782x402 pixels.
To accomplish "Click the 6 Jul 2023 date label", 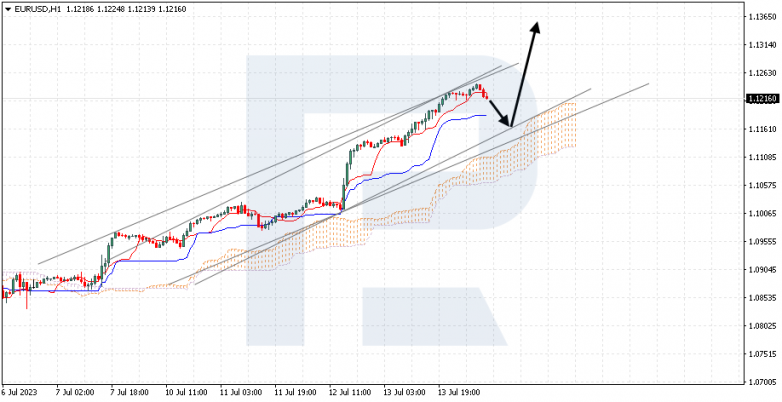I will pyautogui.click(x=19, y=393).
